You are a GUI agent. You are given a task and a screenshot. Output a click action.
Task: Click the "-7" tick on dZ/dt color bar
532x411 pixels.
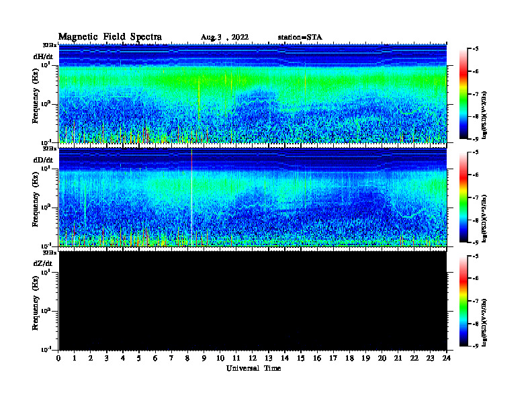(x=476, y=301)
